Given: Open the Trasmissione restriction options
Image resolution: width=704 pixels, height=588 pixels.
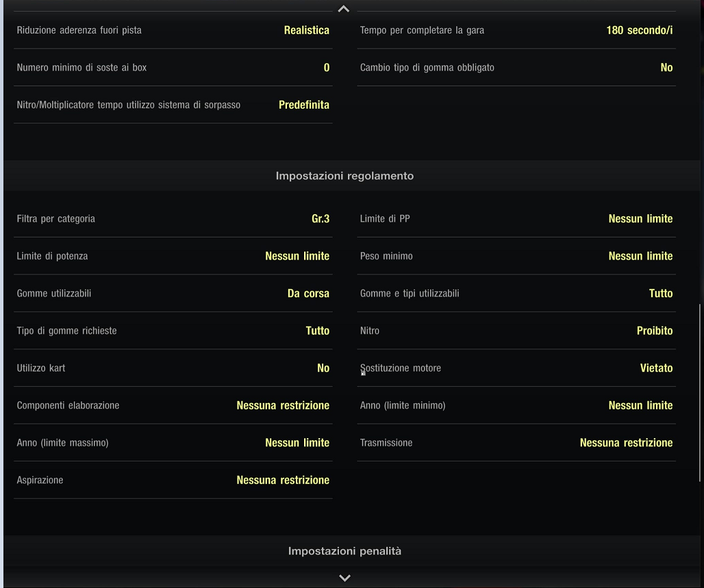Looking at the screenshot, I should tap(516, 443).
